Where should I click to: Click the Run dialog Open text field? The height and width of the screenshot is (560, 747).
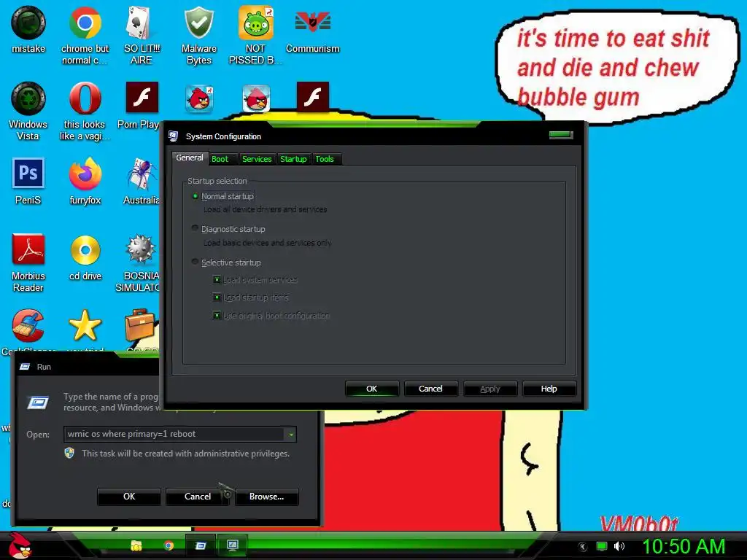point(174,434)
